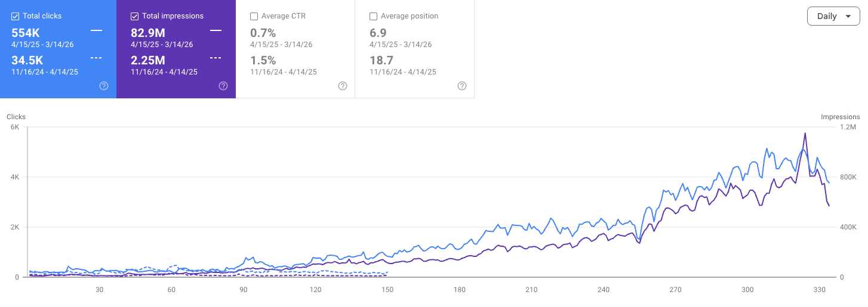Click solid line legend in Total impressions card
Image resolution: width=868 pixels, height=307 pixels.
pyautogui.click(x=216, y=30)
